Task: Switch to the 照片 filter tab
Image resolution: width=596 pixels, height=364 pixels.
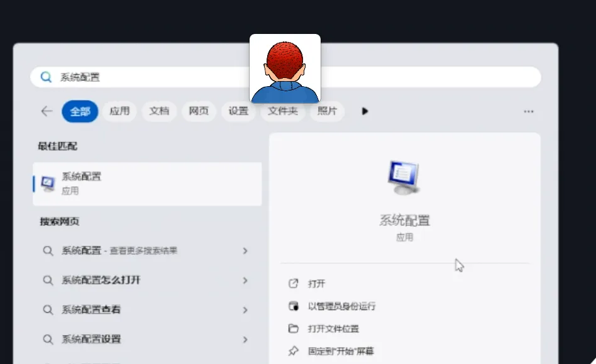Action: point(328,111)
